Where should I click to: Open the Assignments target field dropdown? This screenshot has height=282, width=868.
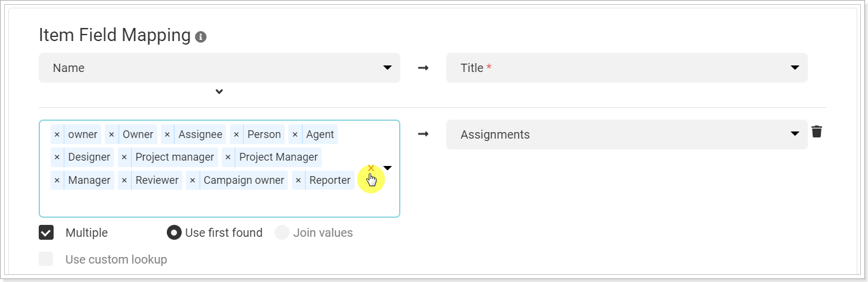pyautogui.click(x=627, y=134)
